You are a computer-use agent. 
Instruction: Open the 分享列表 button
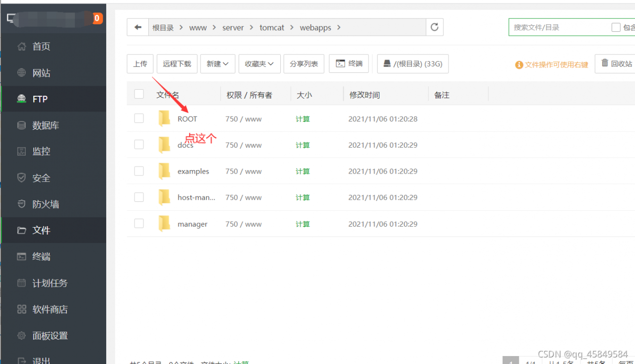point(304,64)
